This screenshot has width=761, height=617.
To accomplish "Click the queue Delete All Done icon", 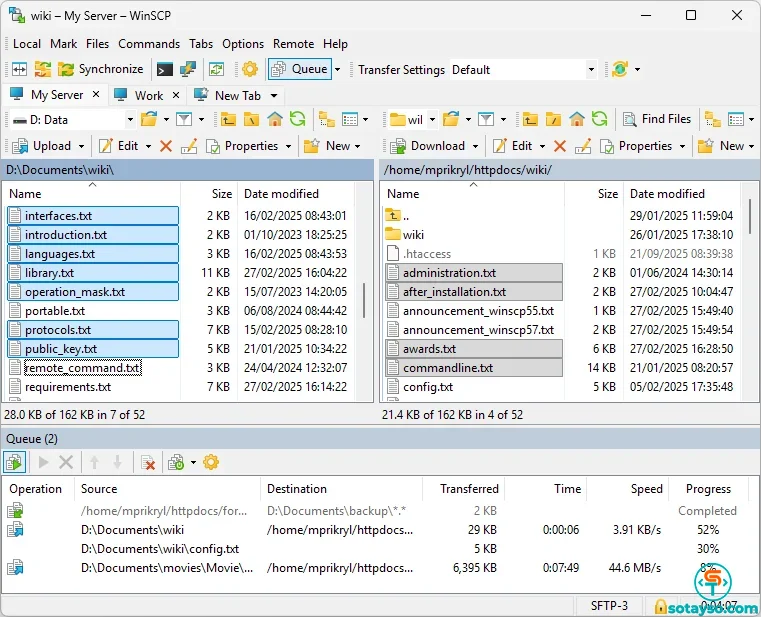I will click(x=148, y=462).
